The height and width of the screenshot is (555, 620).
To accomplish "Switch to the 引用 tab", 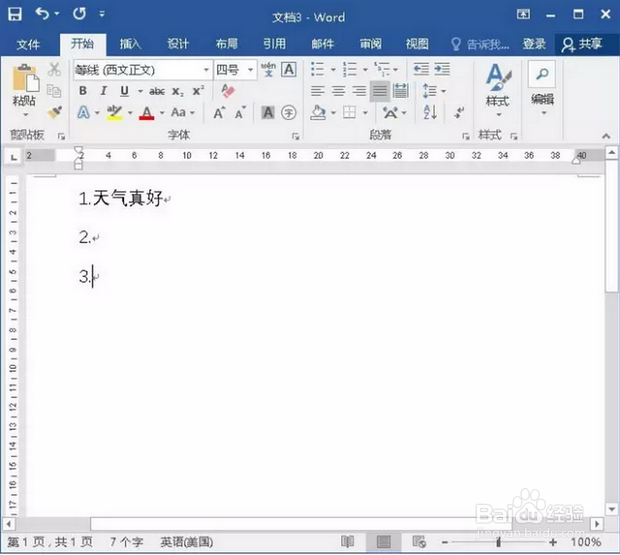I will click(274, 44).
